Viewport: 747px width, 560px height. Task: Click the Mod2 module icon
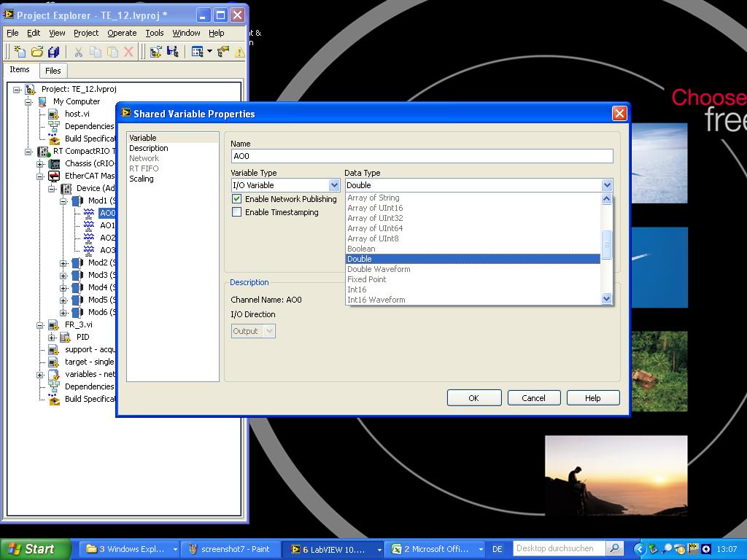coord(77,262)
